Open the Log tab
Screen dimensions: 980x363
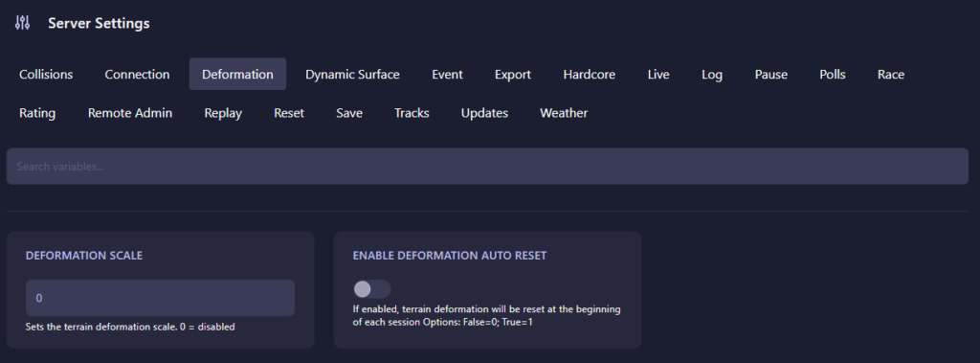coord(712,75)
